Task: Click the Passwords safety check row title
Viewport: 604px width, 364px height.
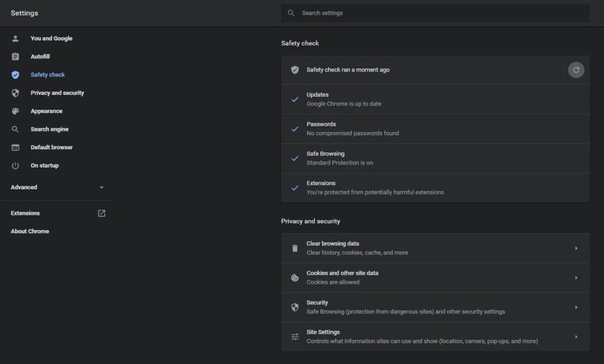Action: [321, 124]
